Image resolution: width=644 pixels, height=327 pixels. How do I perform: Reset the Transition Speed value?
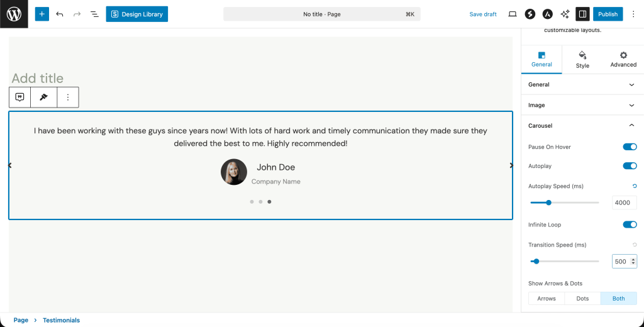click(635, 245)
